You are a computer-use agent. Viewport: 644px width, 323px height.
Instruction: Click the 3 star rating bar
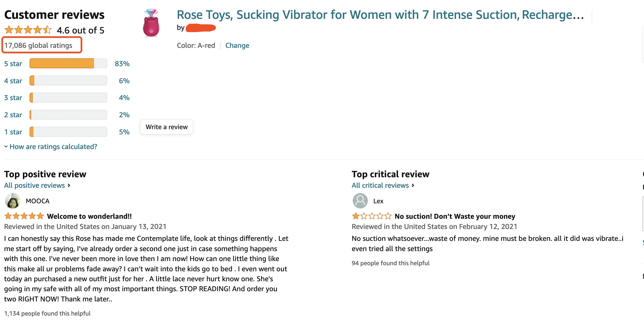[68, 98]
